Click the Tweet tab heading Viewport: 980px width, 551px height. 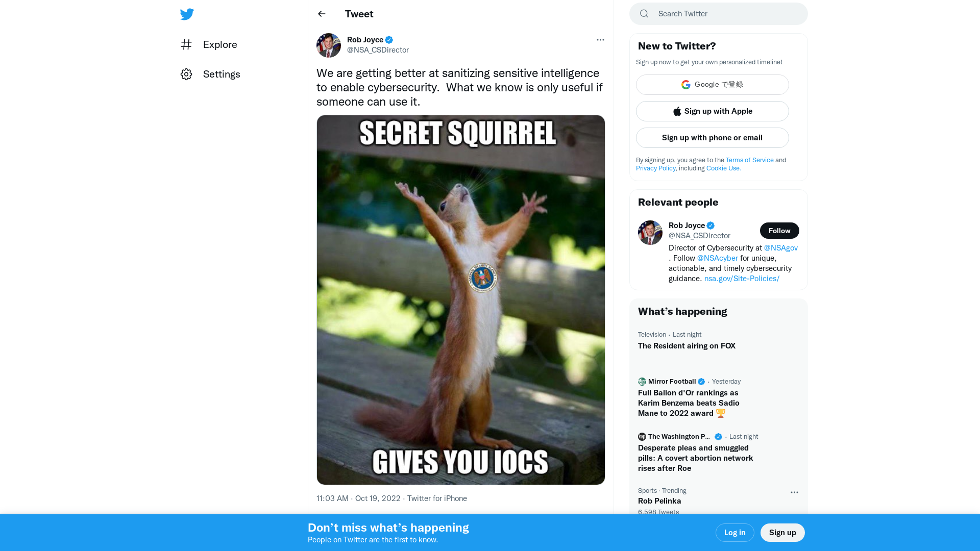(x=359, y=14)
